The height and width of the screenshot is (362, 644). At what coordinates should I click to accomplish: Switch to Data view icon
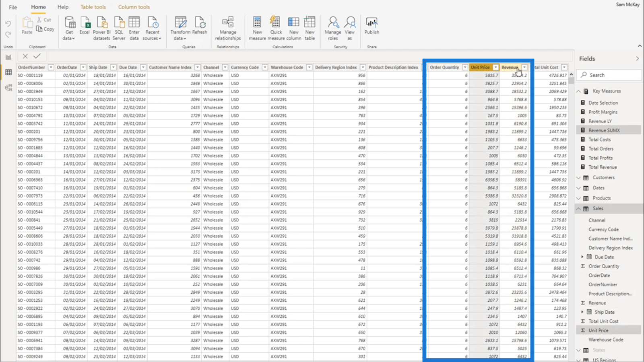pyautogui.click(x=8, y=72)
